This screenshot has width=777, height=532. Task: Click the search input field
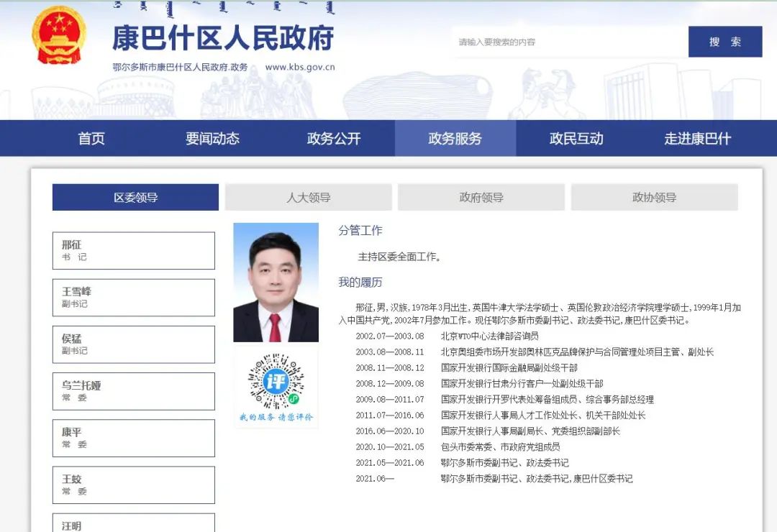(x=568, y=42)
